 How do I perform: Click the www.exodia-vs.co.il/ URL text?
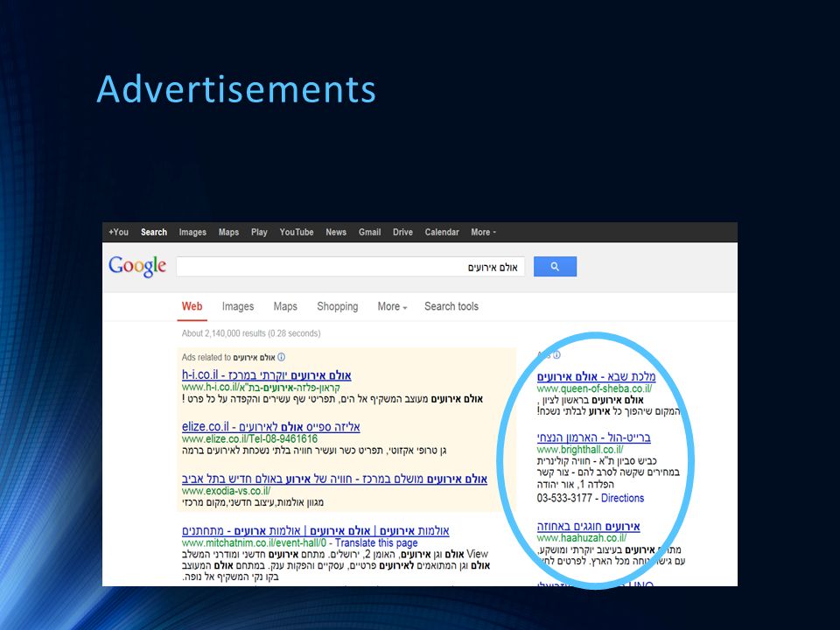(x=226, y=491)
